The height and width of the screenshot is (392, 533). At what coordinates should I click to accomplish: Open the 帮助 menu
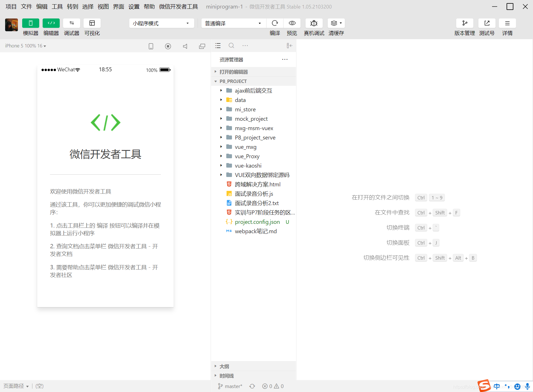149,7
